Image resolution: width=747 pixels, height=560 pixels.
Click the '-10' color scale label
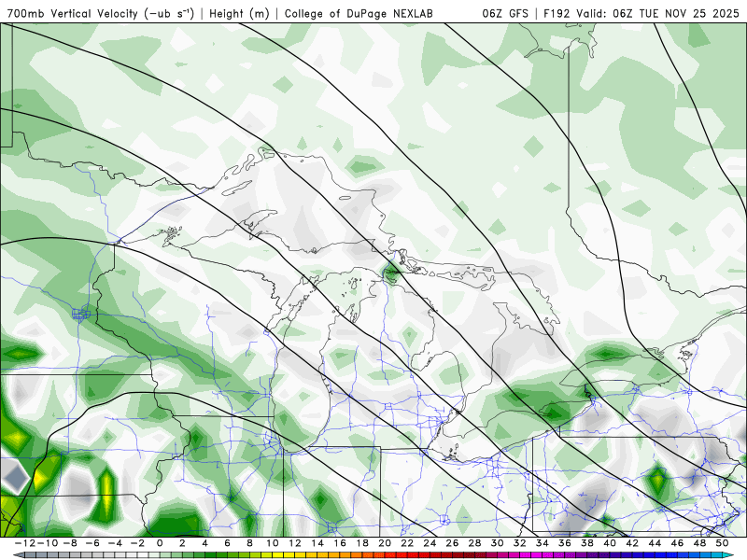[x=47, y=543]
